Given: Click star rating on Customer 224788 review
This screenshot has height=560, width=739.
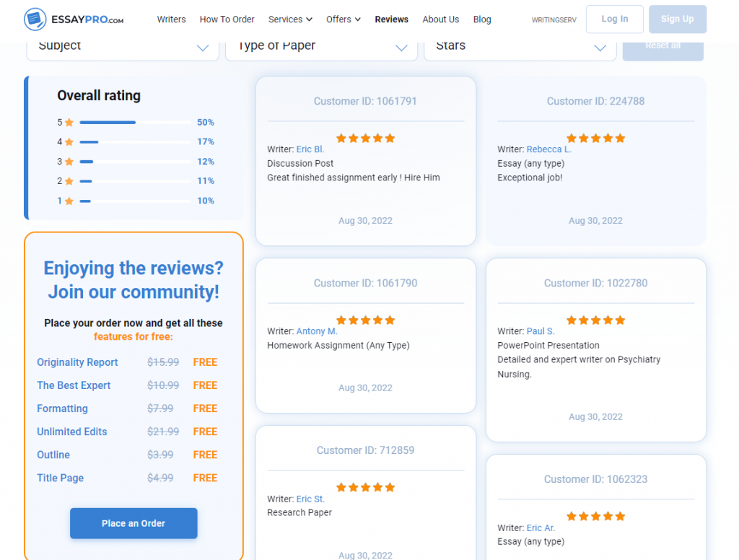Looking at the screenshot, I should [595, 138].
